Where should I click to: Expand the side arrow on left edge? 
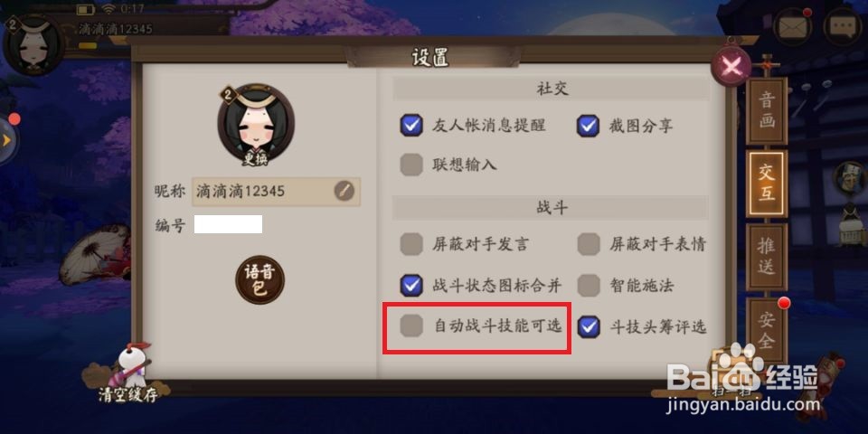pos(6,141)
